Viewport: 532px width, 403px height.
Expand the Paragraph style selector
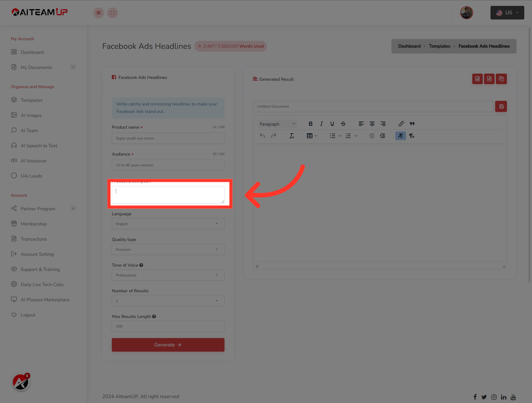(x=277, y=123)
